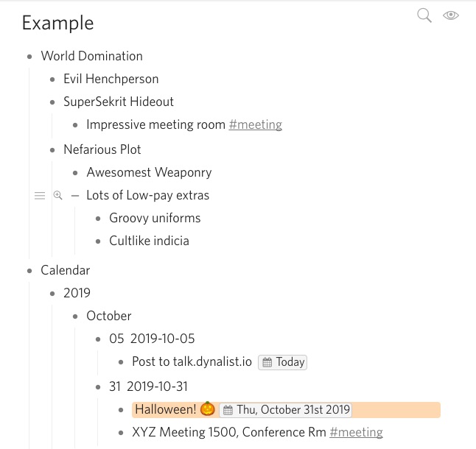
Task: Click the Example document title
Action: tap(57, 23)
